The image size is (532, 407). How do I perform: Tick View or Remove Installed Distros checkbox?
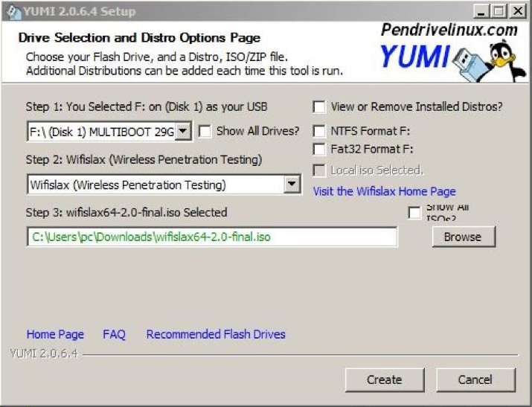pos(319,106)
